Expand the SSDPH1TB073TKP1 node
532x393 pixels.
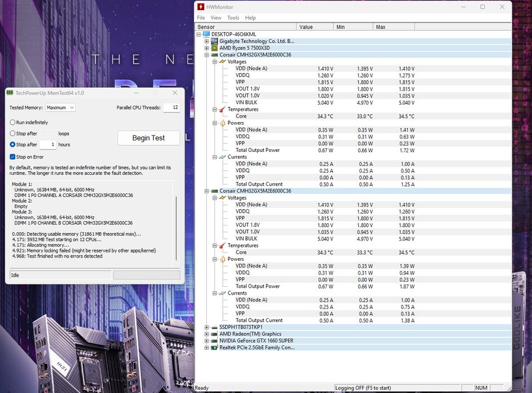(x=206, y=327)
